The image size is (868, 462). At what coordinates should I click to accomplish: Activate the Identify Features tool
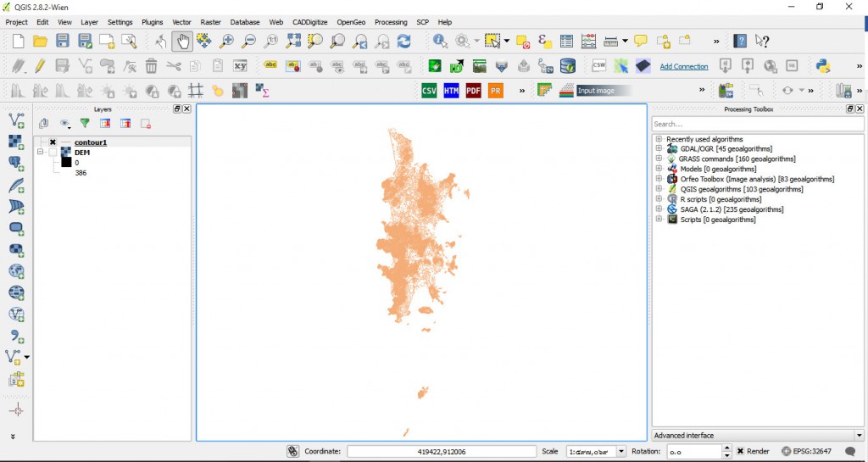pos(440,41)
